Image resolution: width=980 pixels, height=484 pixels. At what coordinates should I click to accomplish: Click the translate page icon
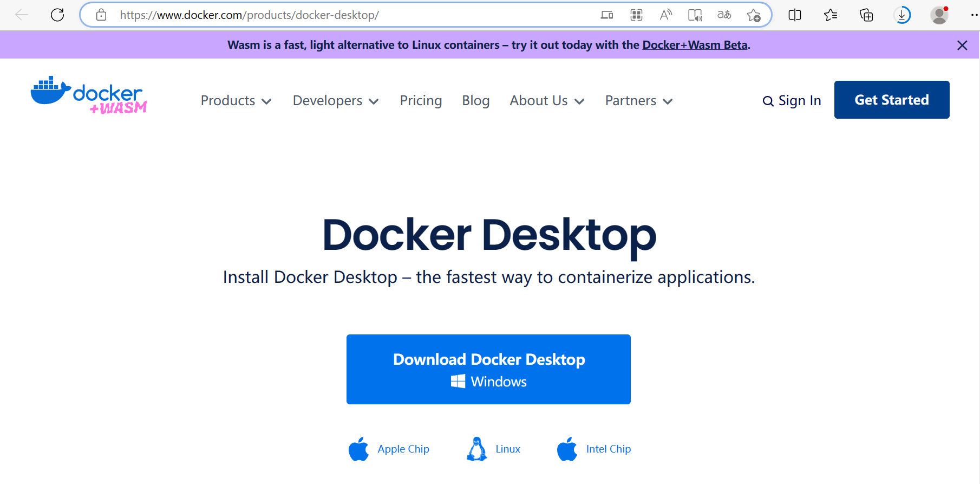[724, 15]
